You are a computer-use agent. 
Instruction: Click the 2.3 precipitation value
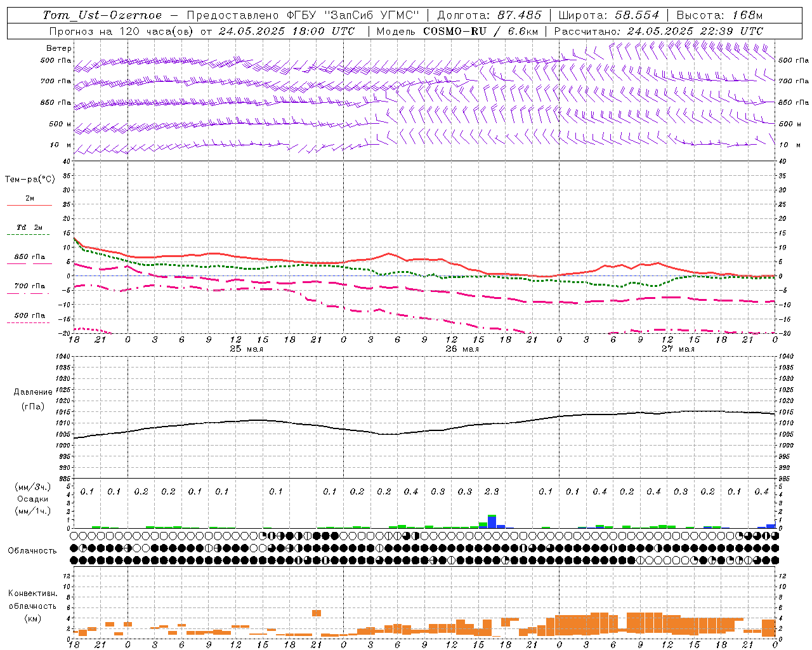pos(492,491)
